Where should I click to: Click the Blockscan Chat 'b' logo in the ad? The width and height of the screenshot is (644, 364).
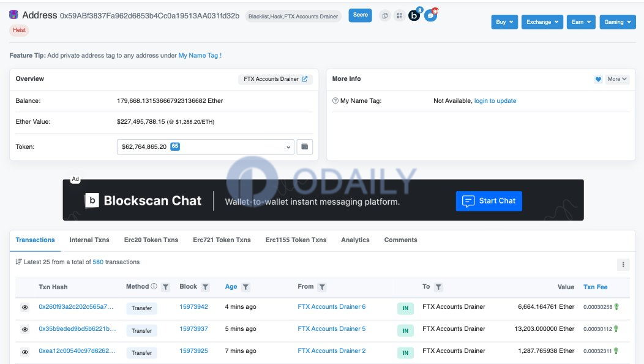point(92,200)
